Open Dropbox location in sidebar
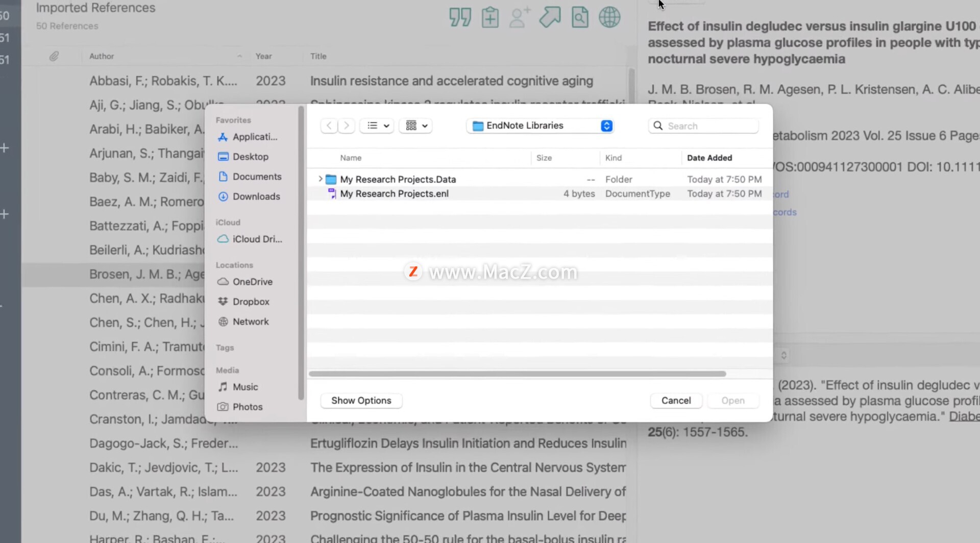This screenshot has height=543, width=980. point(244,302)
